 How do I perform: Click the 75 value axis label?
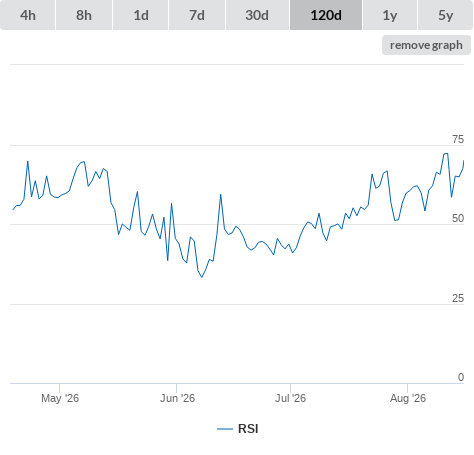458,139
